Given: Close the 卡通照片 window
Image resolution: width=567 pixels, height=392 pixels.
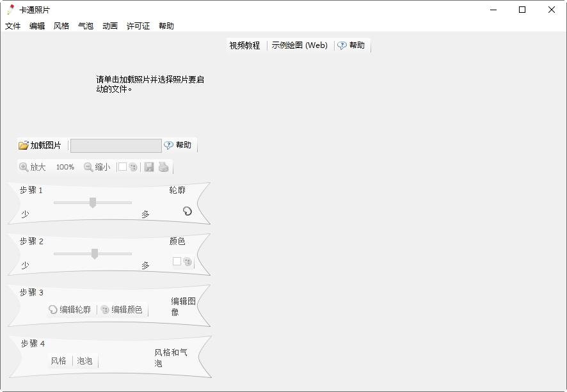Looking at the screenshot, I should click(x=552, y=10).
